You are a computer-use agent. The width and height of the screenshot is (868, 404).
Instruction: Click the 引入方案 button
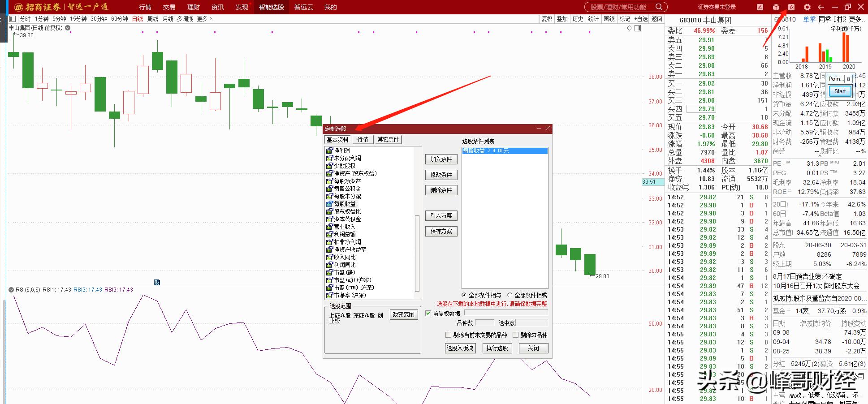coord(441,215)
